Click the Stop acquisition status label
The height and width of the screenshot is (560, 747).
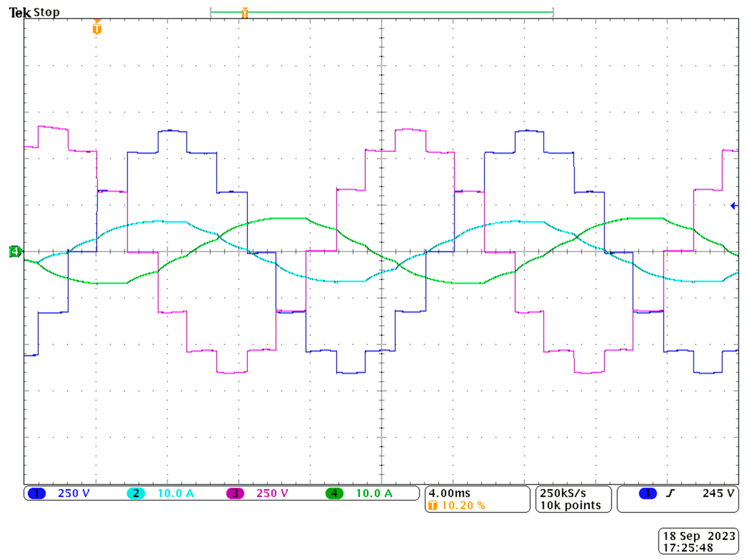coord(47,13)
